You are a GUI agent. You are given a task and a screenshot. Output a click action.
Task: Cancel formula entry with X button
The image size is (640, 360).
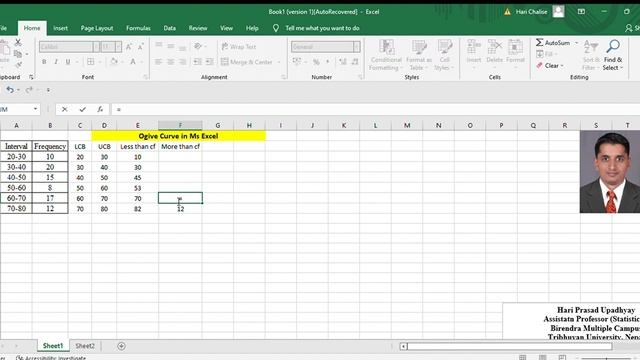point(64,109)
